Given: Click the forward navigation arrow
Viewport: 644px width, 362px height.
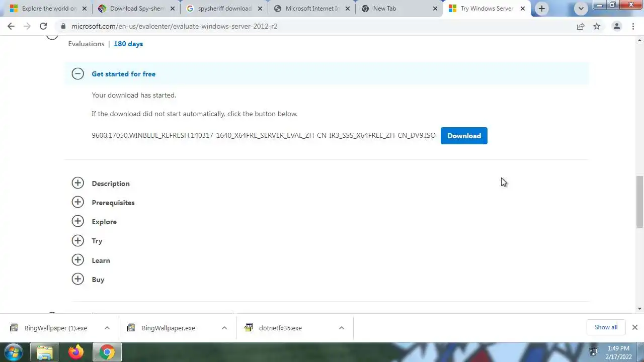Looking at the screenshot, I should click(x=27, y=26).
